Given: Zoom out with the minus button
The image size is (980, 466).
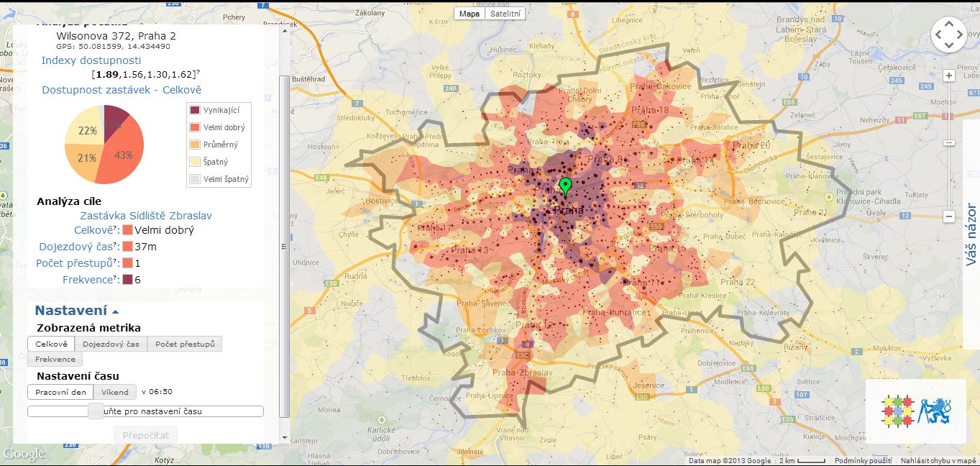Looking at the screenshot, I should (949, 216).
